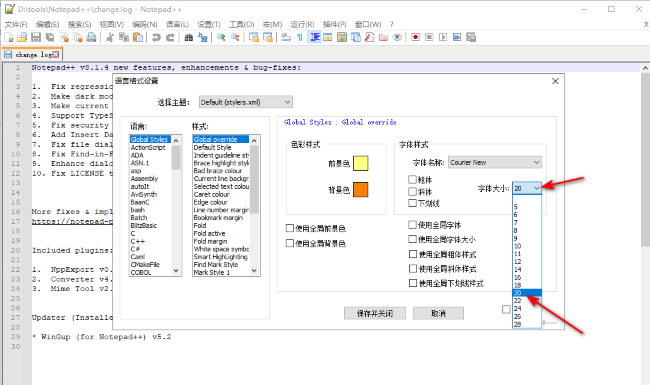The width and height of the screenshot is (650, 385).
Task: Pick font size 8 from list
Action: tap(527, 230)
